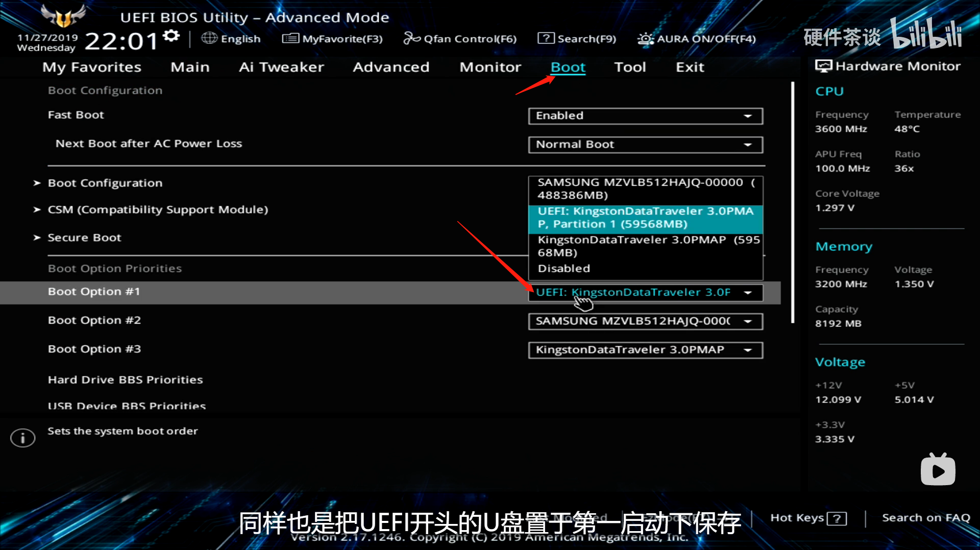980x550 pixels.
Task: Expand the Secure Boot submenu
Action: click(x=84, y=237)
